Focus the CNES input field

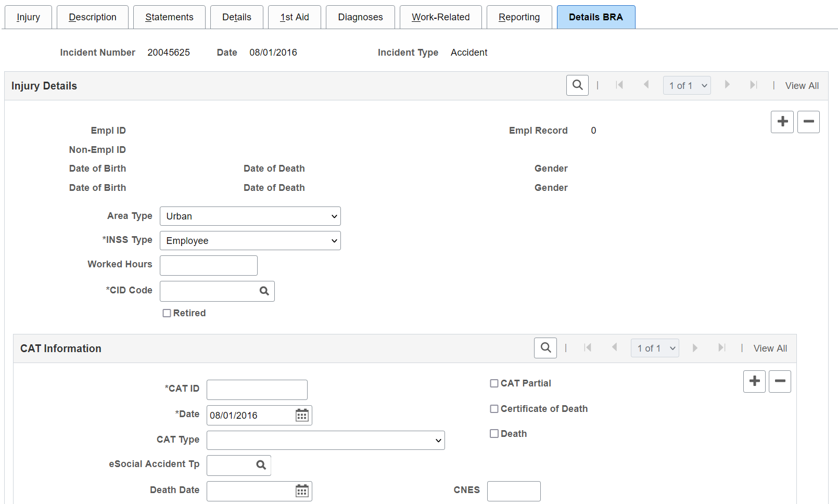[x=514, y=491]
